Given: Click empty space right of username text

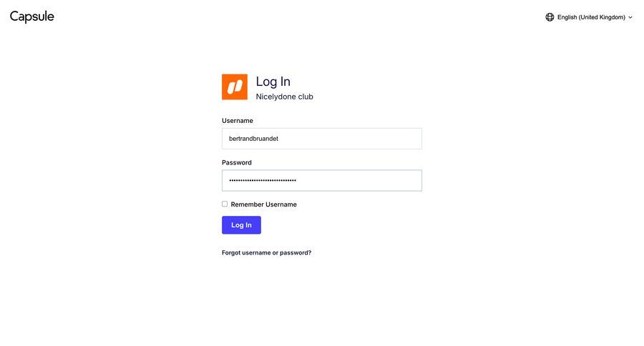Looking at the screenshot, I should point(349,139).
